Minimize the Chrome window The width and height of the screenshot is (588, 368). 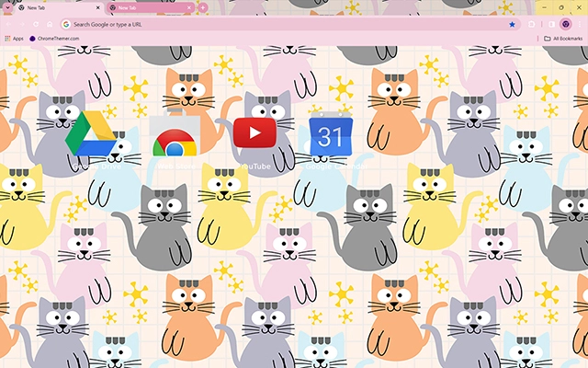(x=544, y=7)
